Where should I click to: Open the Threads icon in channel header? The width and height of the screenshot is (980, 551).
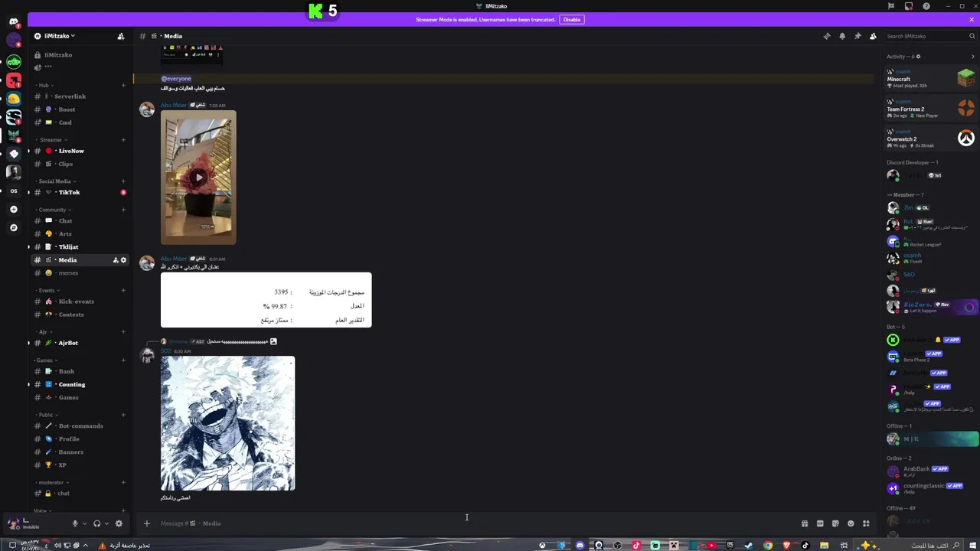(x=826, y=36)
